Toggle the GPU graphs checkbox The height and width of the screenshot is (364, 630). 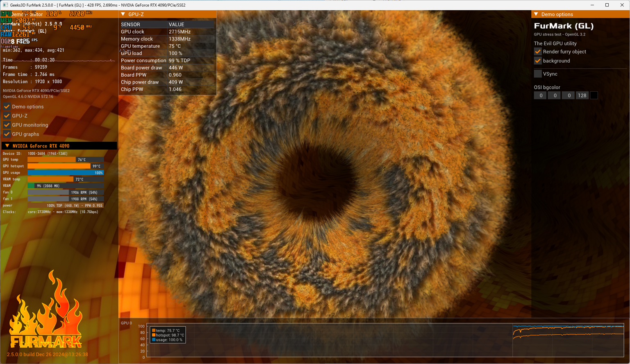coord(7,134)
